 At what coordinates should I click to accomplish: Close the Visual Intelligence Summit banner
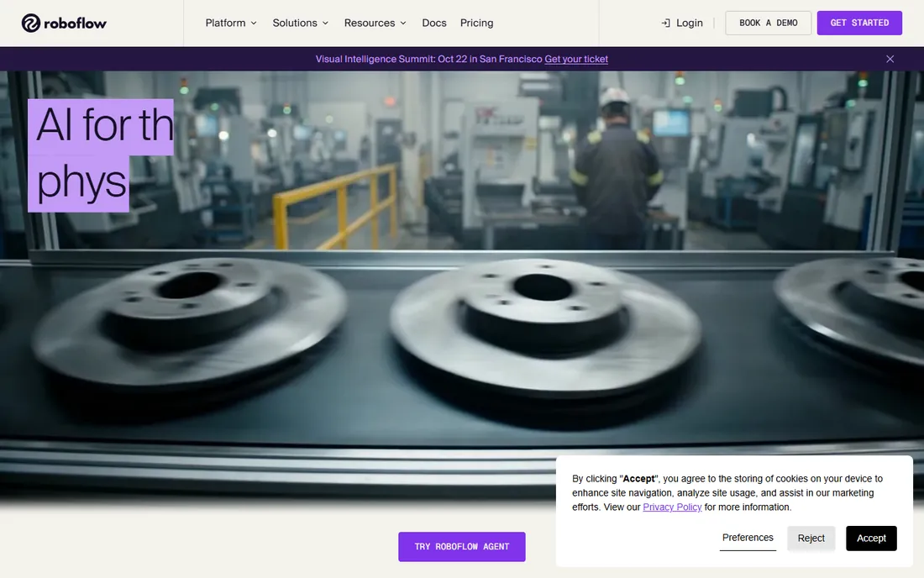click(x=890, y=59)
